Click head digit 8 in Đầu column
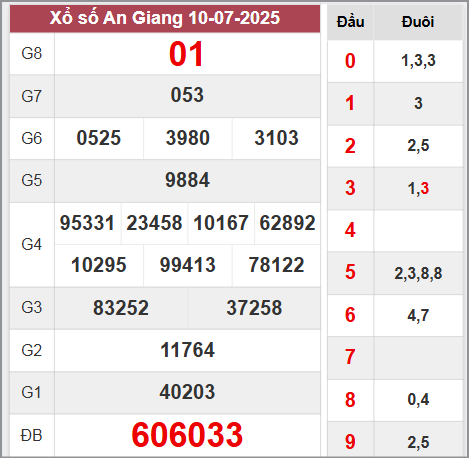469x458 pixels. (350, 400)
